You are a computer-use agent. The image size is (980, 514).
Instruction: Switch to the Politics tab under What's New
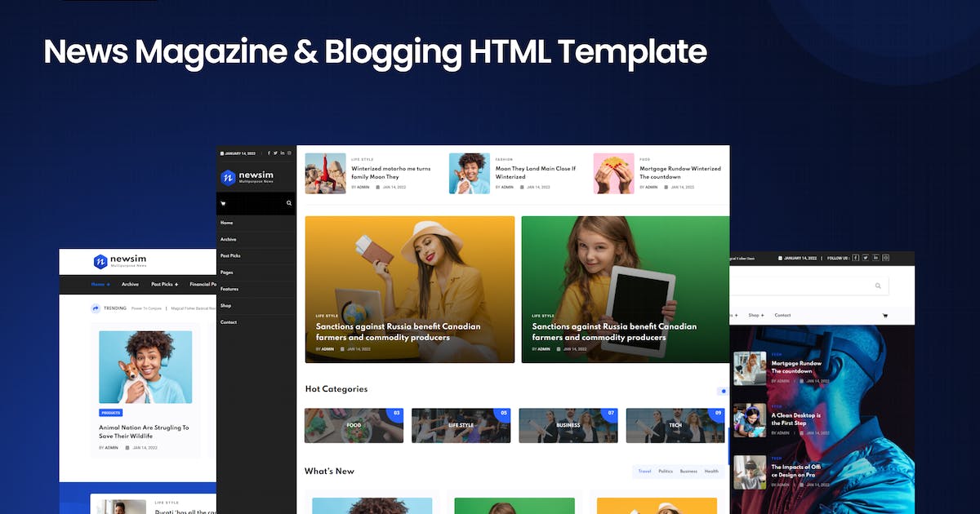[666, 472]
